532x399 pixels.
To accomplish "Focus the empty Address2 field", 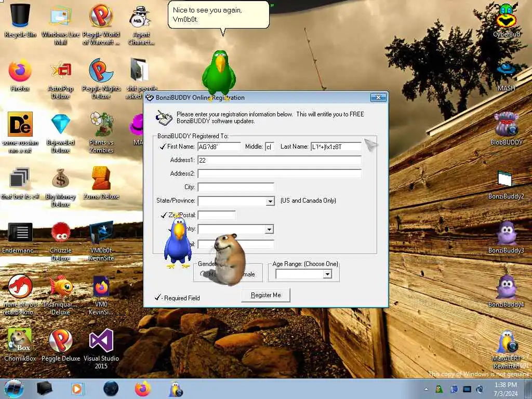I will (x=280, y=174).
